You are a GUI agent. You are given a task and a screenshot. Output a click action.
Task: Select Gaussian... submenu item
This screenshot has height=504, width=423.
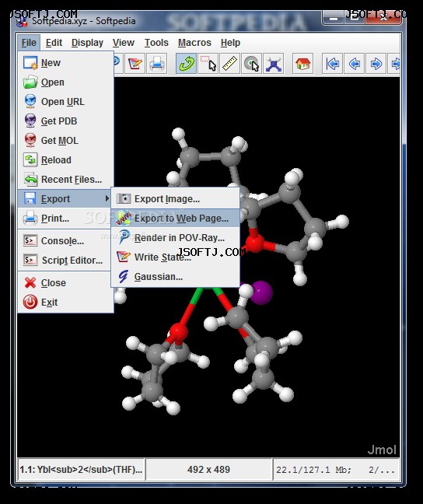pyautogui.click(x=176, y=276)
